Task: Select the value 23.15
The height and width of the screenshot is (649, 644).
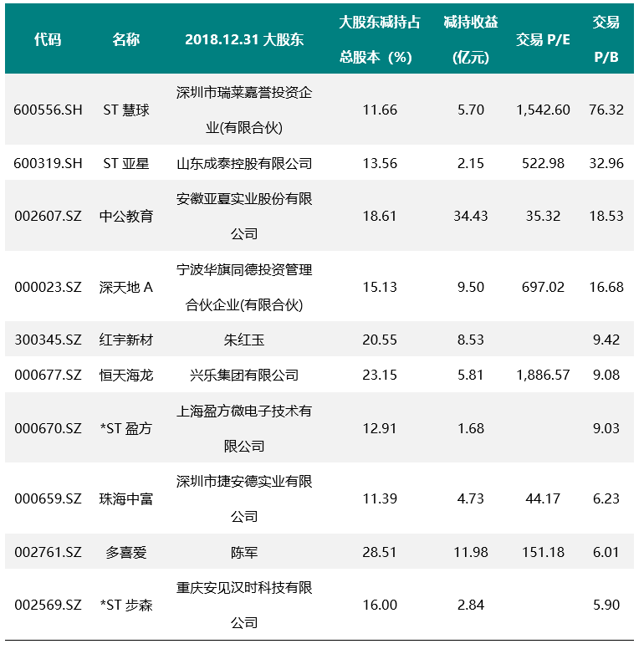Action: click(x=380, y=375)
